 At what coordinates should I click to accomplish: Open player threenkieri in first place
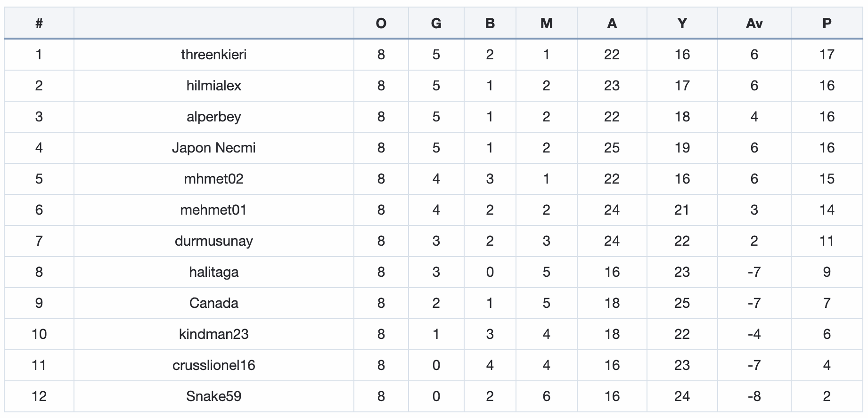(x=214, y=55)
